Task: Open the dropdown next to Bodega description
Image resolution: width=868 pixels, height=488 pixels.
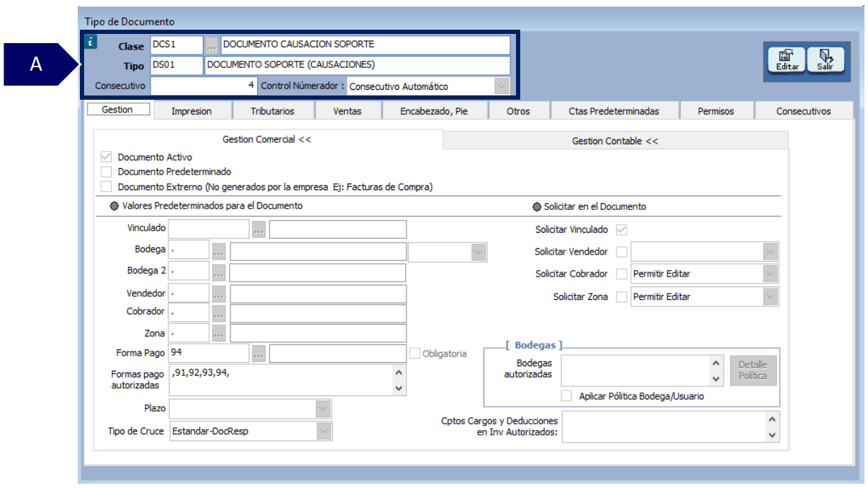Action: 479,252
